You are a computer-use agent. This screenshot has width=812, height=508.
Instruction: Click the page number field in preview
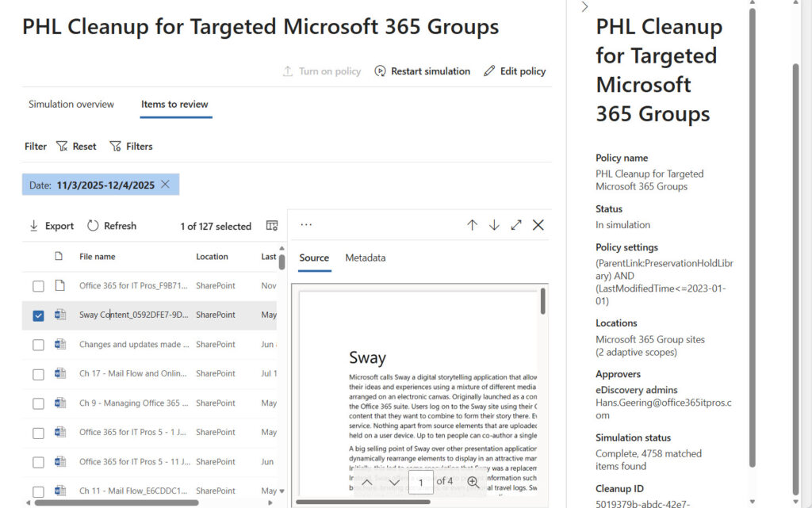click(x=420, y=482)
